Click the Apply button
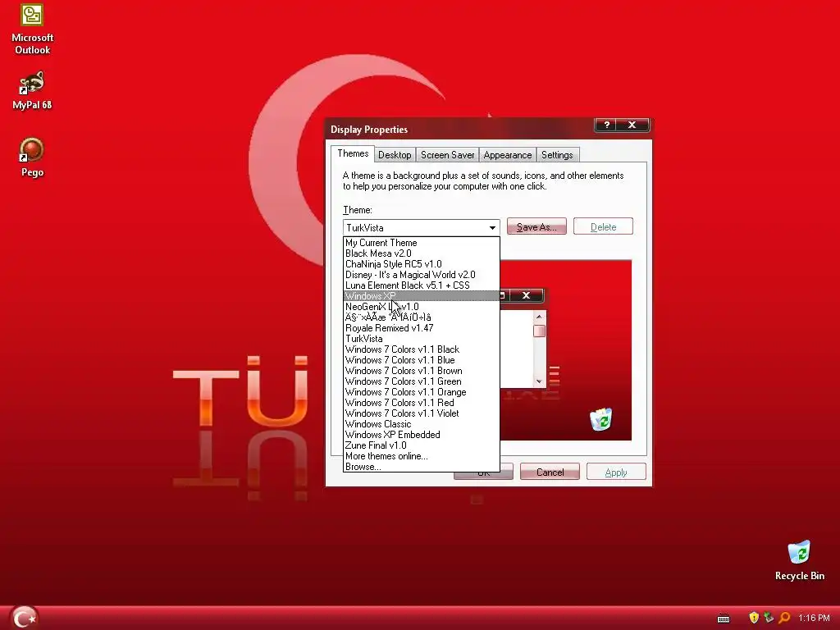 click(616, 472)
